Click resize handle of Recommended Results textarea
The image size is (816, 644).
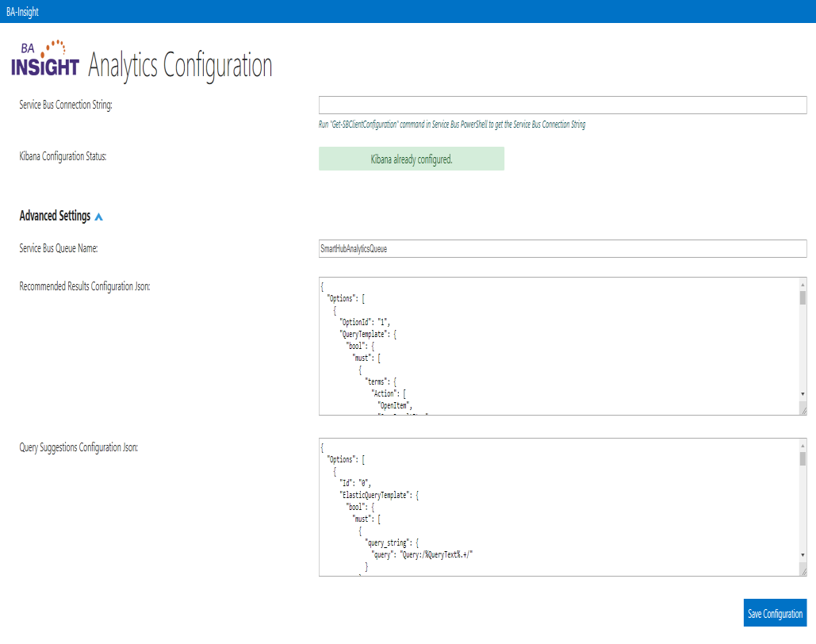(803, 409)
